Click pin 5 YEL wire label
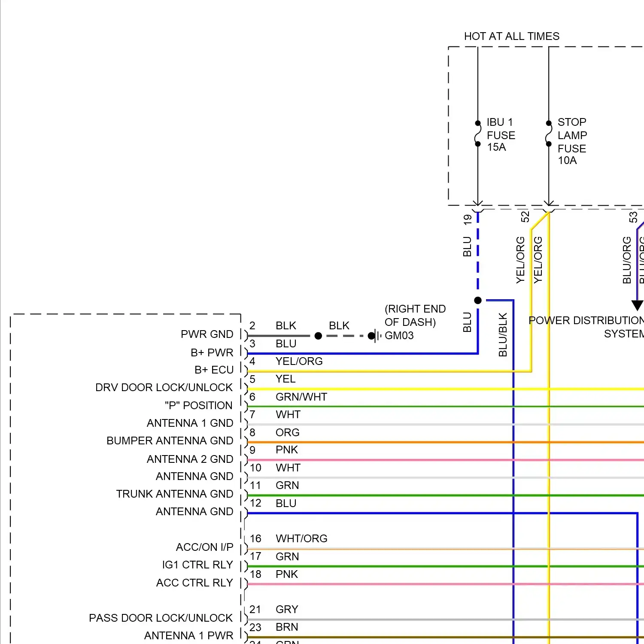Viewport: 644px width, 644px height. pos(286,379)
